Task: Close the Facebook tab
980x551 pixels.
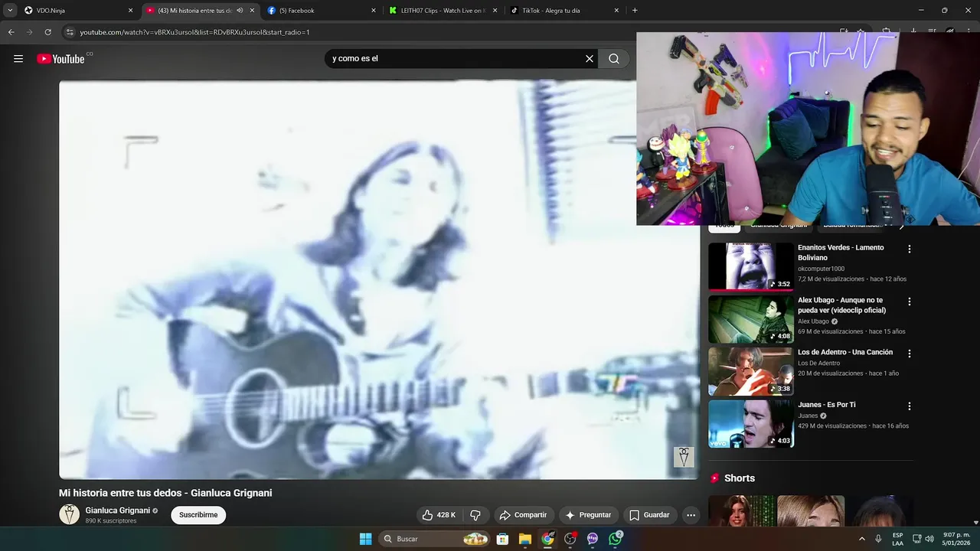Action: [374, 11]
